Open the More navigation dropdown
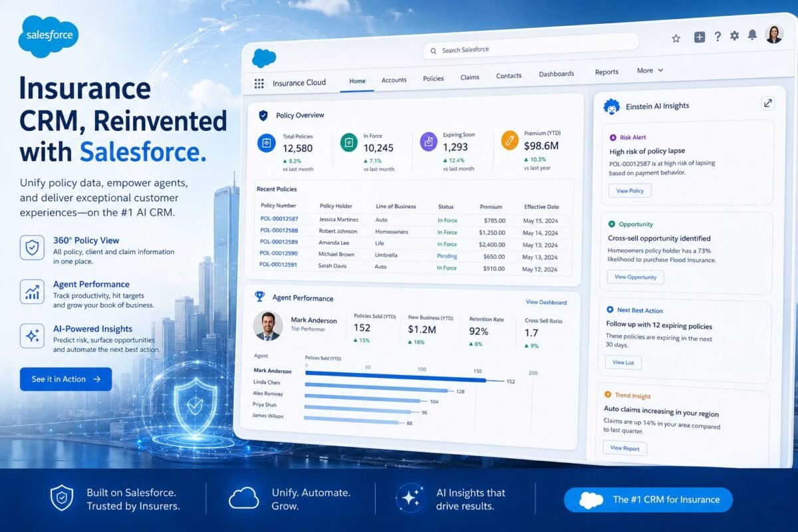The width and height of the screenshot is (798, 532). point(650,70)
